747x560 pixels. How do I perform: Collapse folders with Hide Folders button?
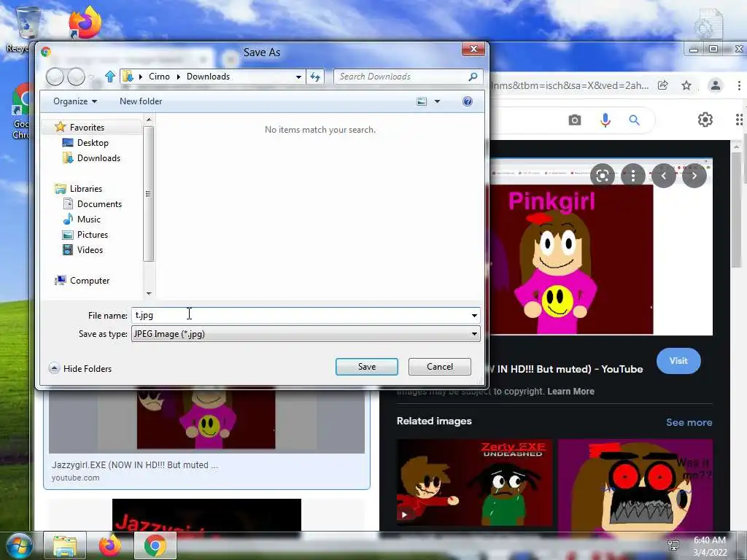[80, 368]
